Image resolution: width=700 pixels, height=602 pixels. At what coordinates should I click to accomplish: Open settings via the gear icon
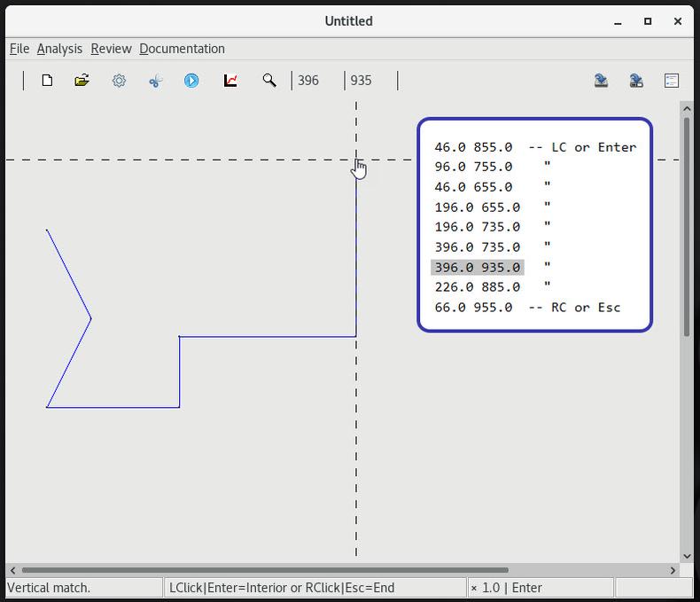[119, 81]
